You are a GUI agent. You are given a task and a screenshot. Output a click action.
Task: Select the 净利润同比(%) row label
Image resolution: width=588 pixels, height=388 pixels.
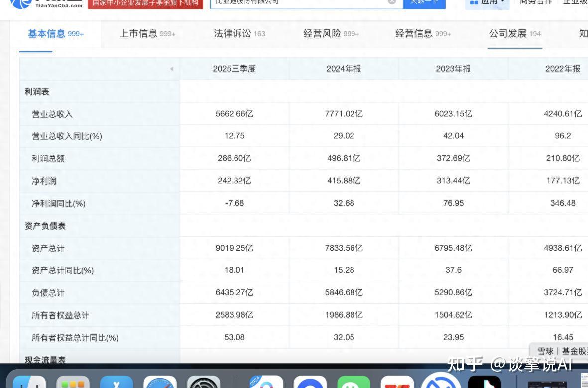59,203
